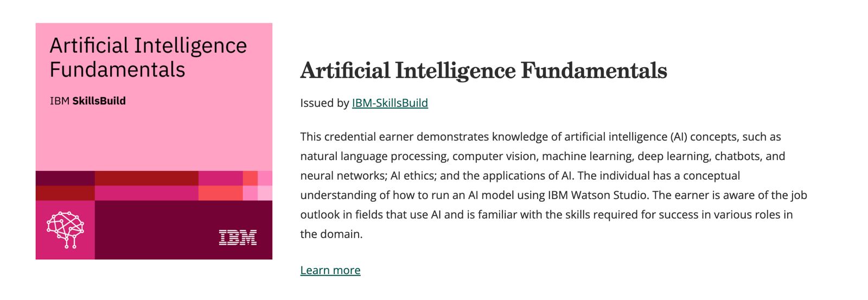
Task: Follow the Learn more link
Action: click(330, 270)
